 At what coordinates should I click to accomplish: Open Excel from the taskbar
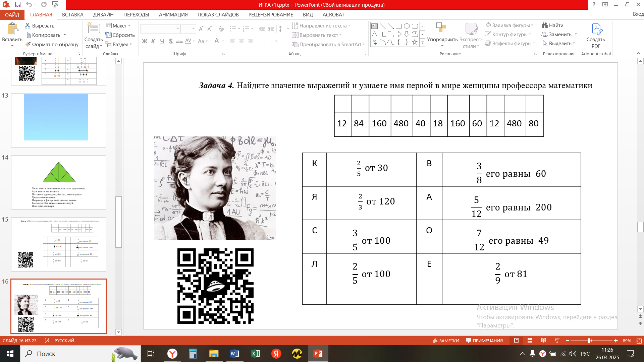[x=255, y=354]
